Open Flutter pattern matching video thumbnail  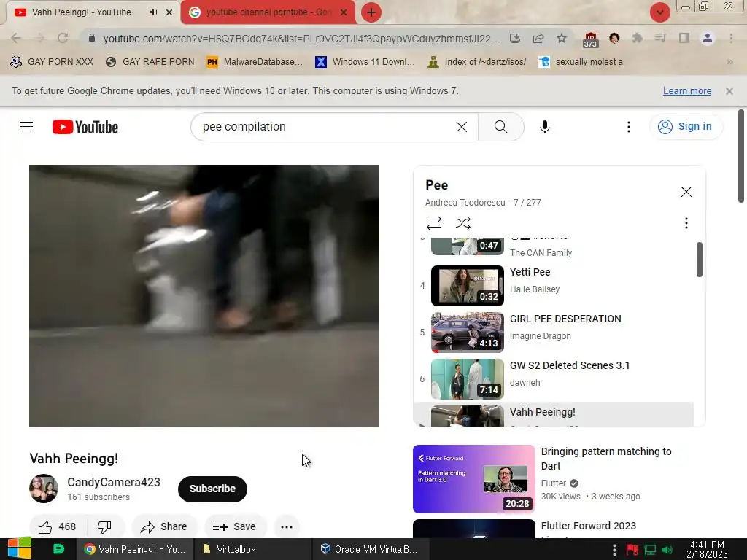pos(474,479)
